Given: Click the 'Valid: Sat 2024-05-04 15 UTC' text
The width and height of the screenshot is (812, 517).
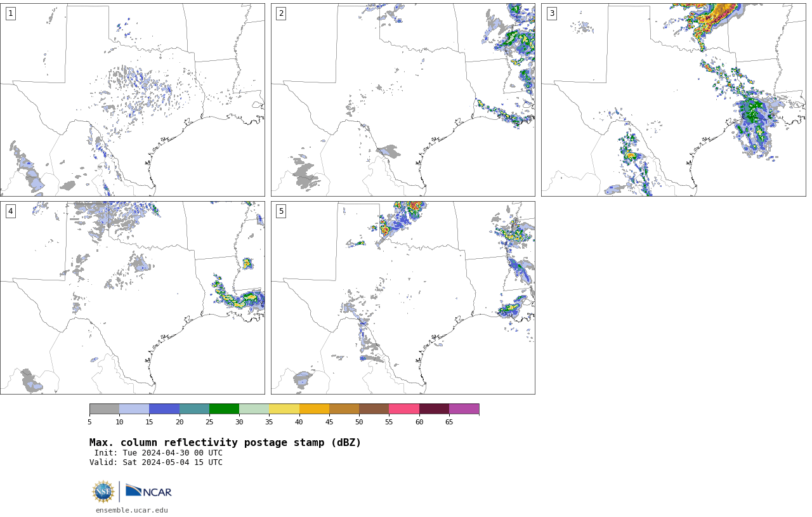Looking at the screenshot, I should 156,462.
